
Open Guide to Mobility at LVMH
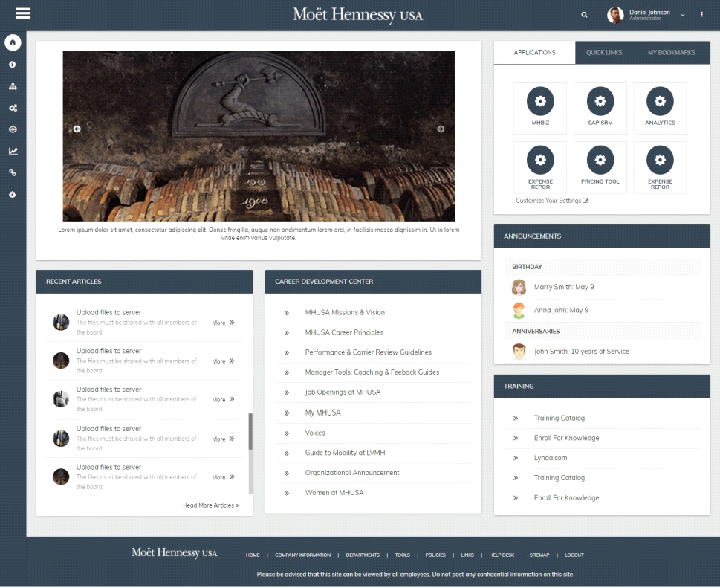(345, 453)
